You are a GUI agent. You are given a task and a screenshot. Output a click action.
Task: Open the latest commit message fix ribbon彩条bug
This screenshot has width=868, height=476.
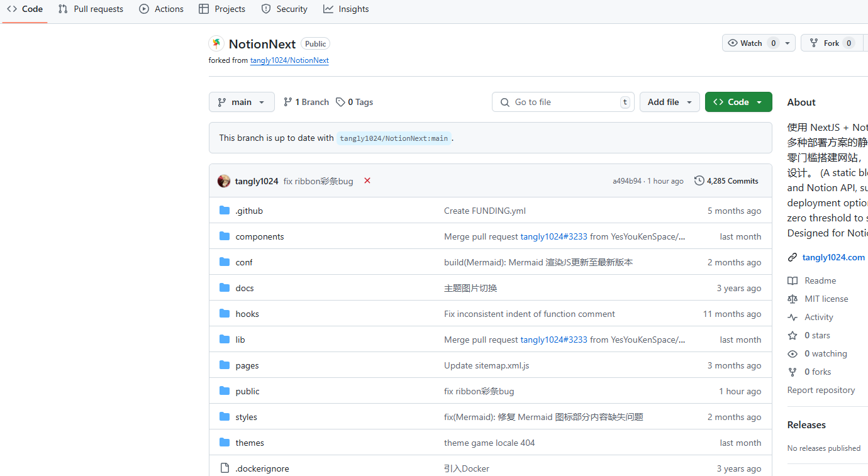pyautogui.click(x=318, y=181)
